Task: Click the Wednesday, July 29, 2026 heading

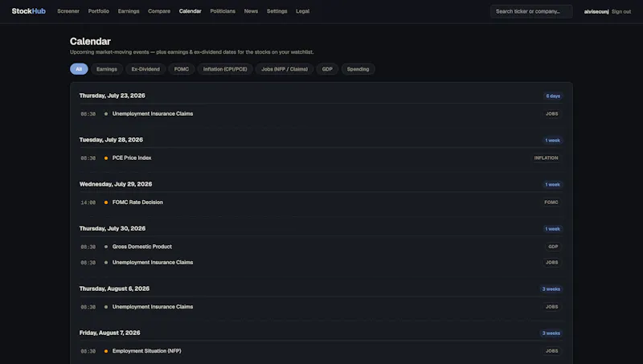Action: click(x=116, y=184)
